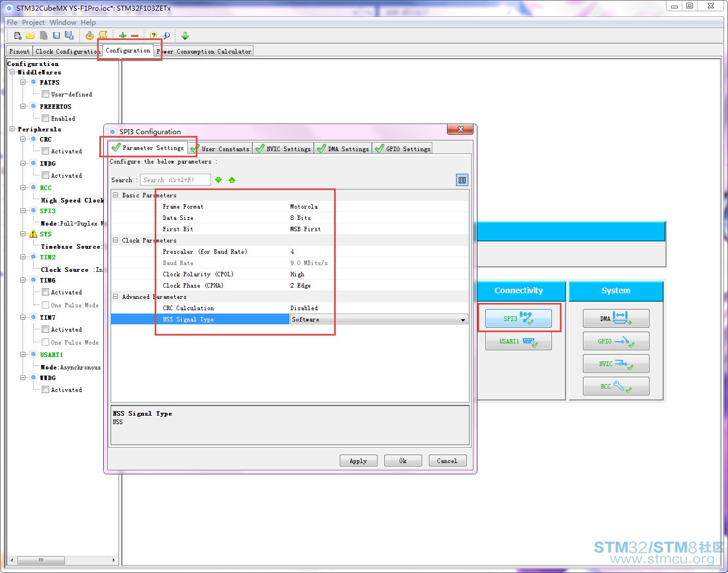
Task: Click the USART1 connectivity button
Action: click(519, 341)
